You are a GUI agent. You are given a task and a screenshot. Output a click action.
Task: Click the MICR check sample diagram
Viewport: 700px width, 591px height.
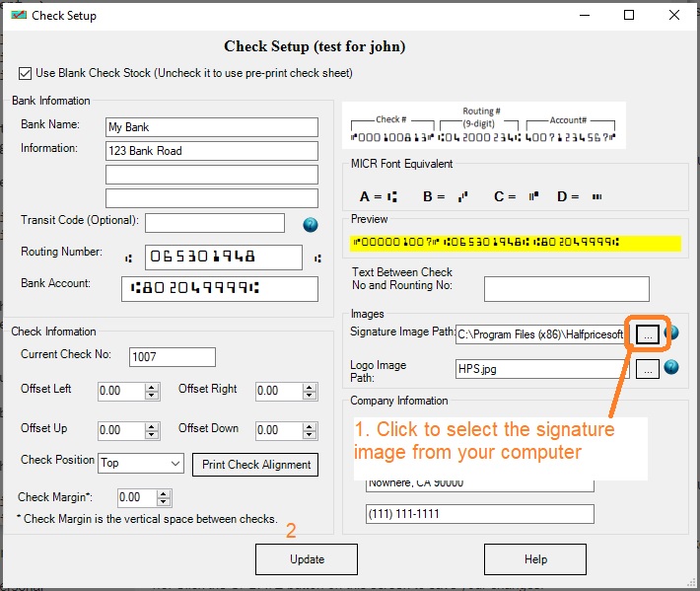(483, 125)
